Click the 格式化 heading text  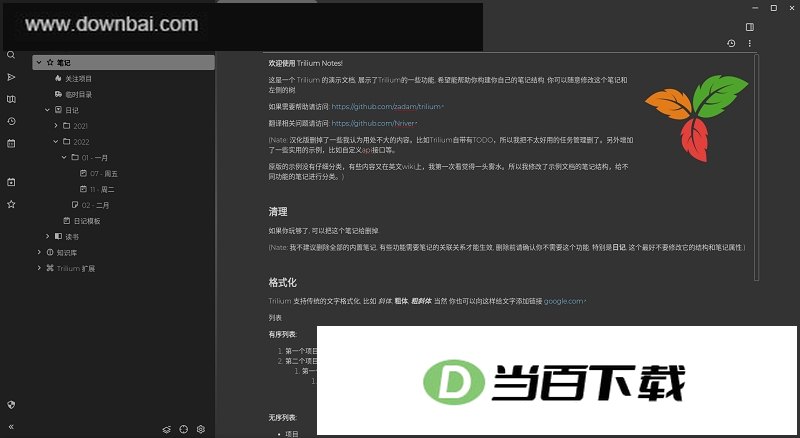pyautogui.click(x=283, y=282)
